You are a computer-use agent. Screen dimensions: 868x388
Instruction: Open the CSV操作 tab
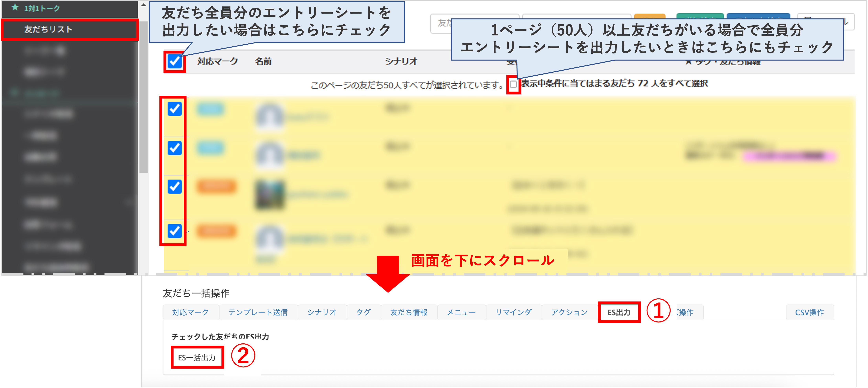809,312
